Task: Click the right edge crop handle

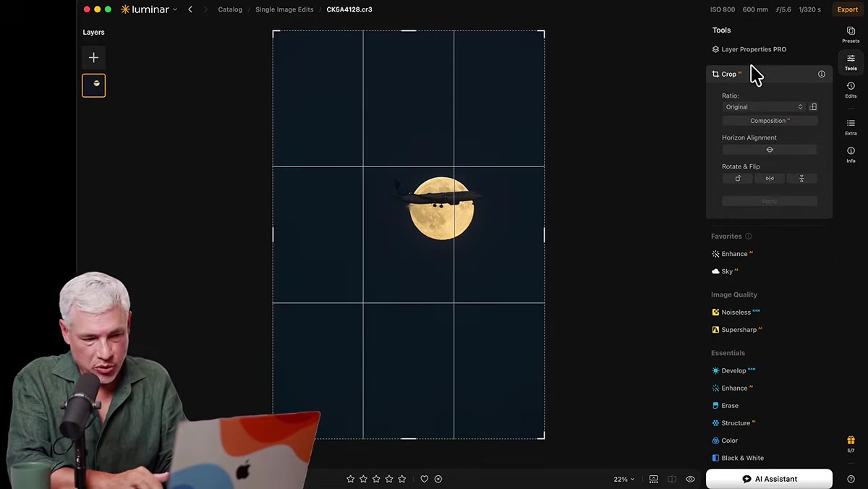Action: (x=544, y=234)
